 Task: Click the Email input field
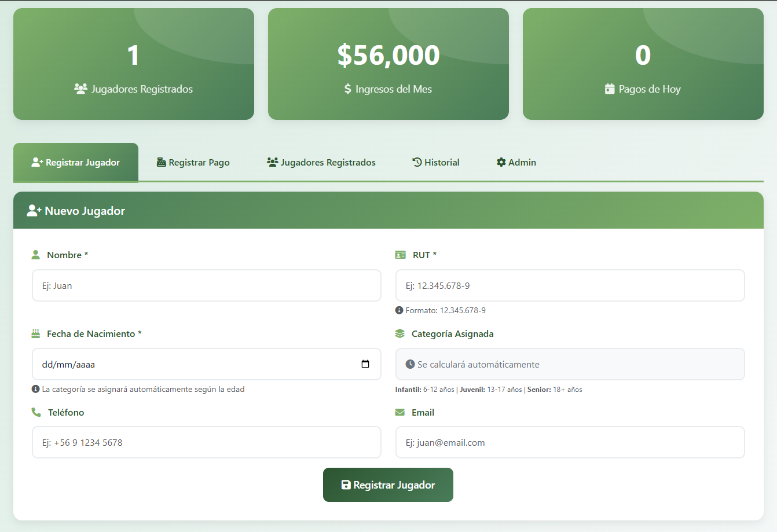point(570,442)
